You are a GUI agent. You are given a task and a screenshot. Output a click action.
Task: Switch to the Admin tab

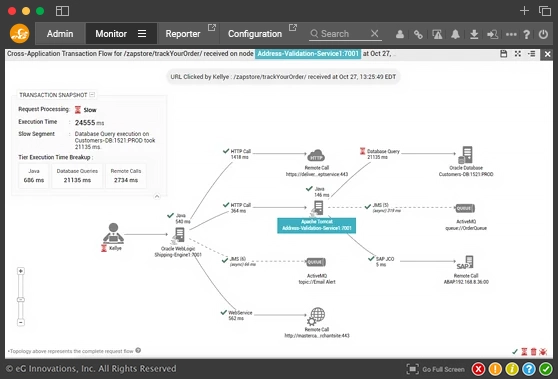[x=60, y=34]
